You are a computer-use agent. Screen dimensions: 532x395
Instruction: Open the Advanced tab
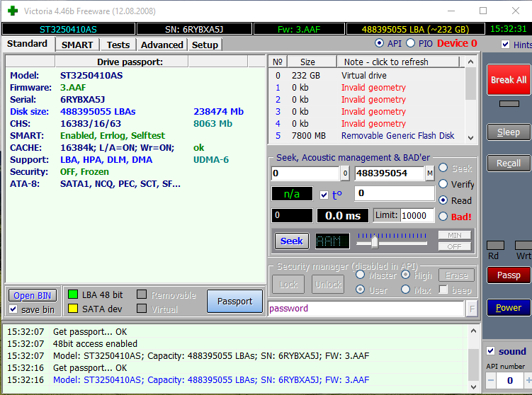click(162, 45)
